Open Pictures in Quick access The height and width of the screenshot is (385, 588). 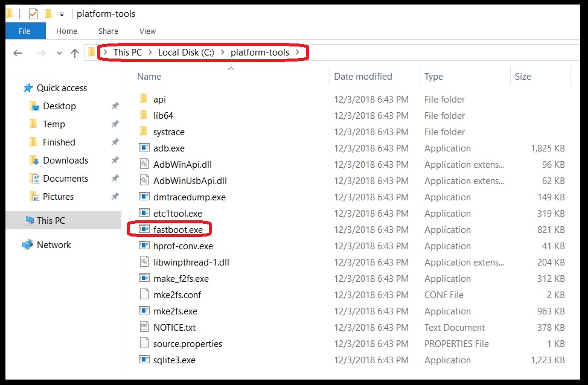(x=58, y=197)
